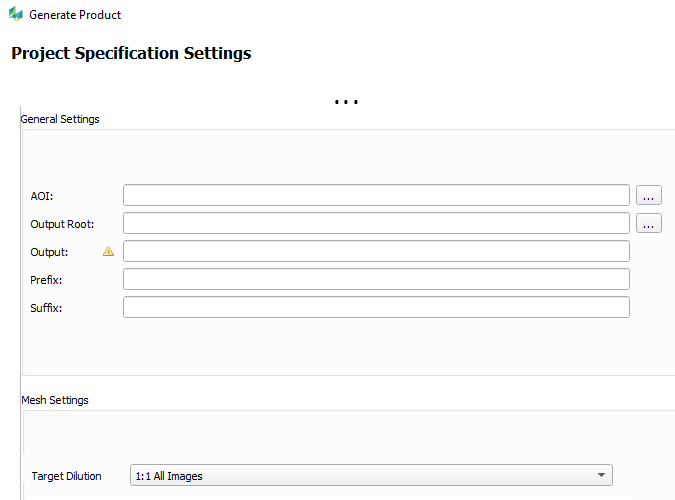
Task: Click the Output label text
Action: tap(49, 252)
